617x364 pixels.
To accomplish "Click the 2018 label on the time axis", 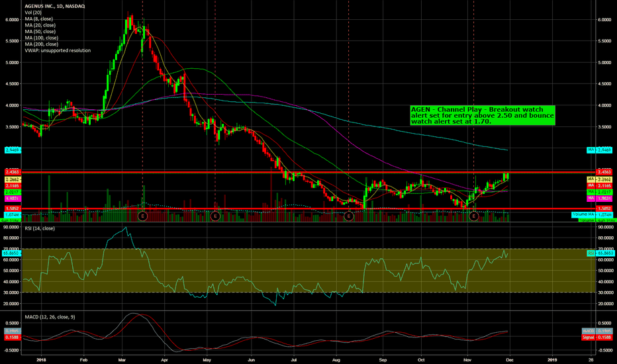I will point(41,359).
